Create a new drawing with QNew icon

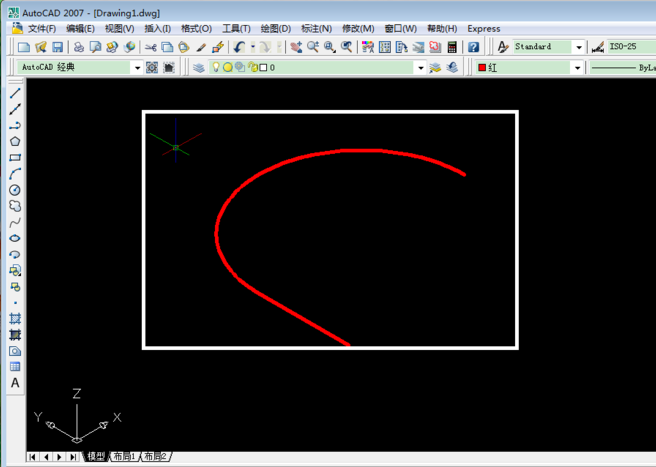[x=24, y=47]
